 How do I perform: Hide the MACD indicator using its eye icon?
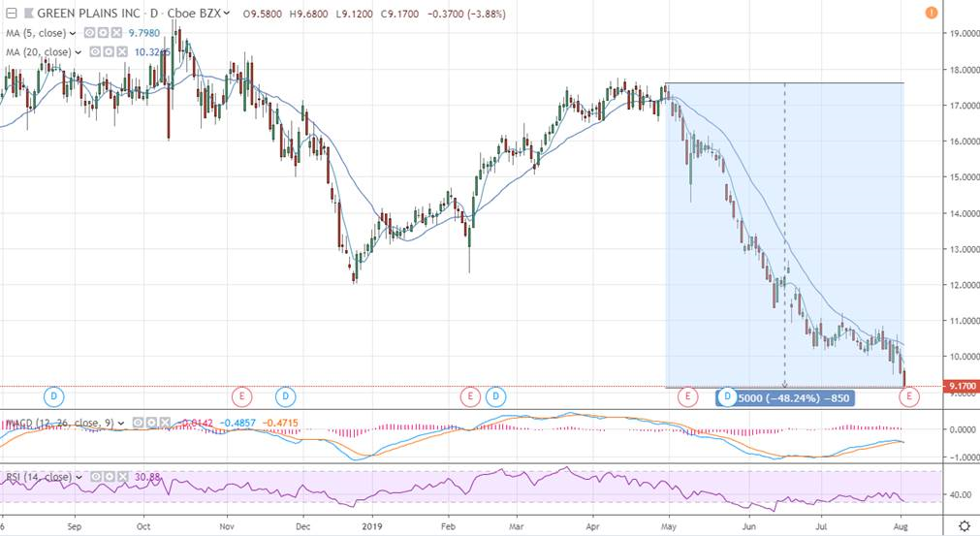pos(138,423)
